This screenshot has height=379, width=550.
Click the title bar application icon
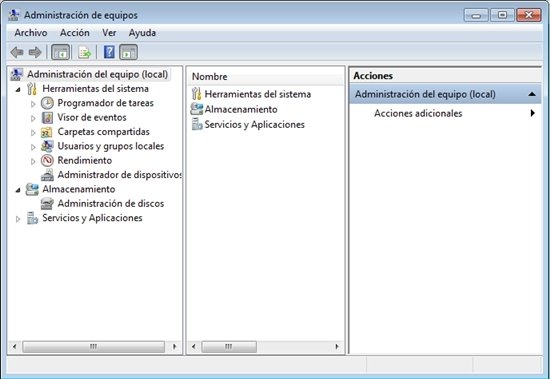pyautogui.click(x=14, y=15)
